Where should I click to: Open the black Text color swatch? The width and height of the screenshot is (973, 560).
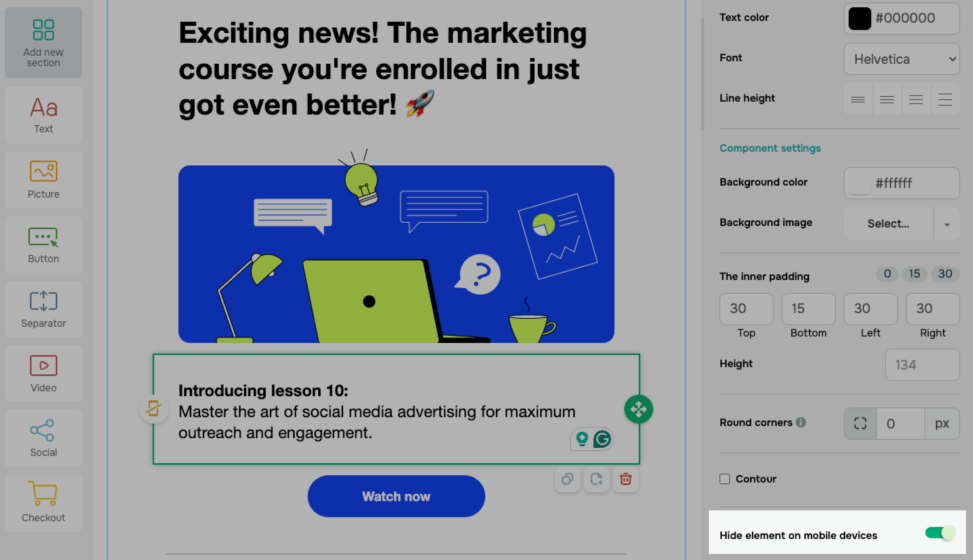point(860,18)
